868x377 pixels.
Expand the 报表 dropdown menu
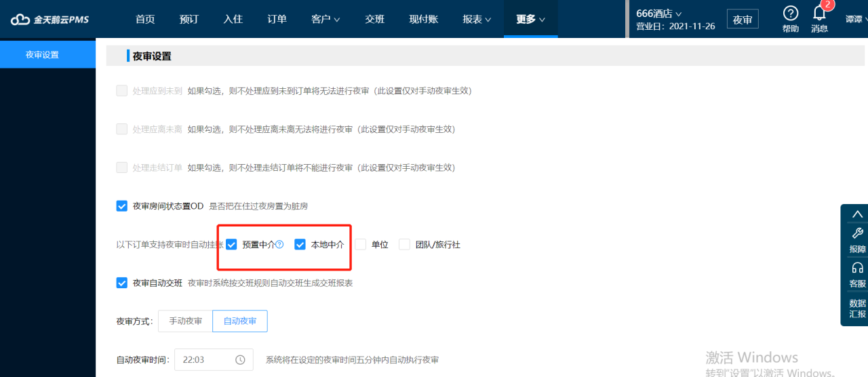(x=477, y=19)
